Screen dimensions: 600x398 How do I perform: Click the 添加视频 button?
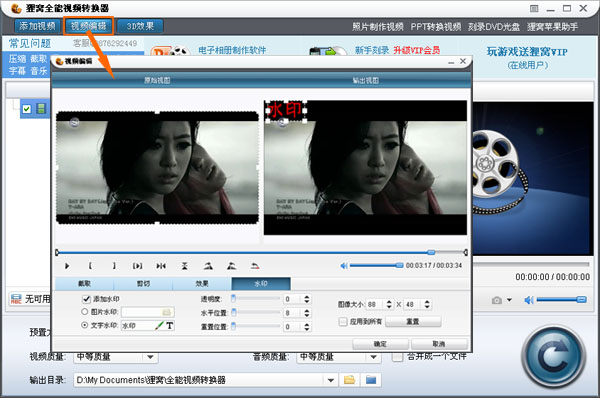[x=38, y=26]
